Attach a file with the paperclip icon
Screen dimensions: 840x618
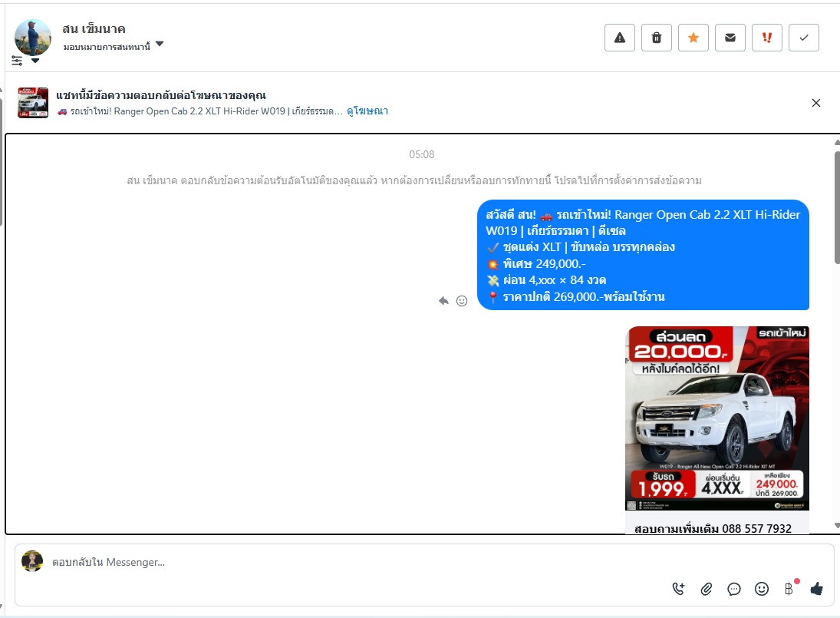coord(706,589)
